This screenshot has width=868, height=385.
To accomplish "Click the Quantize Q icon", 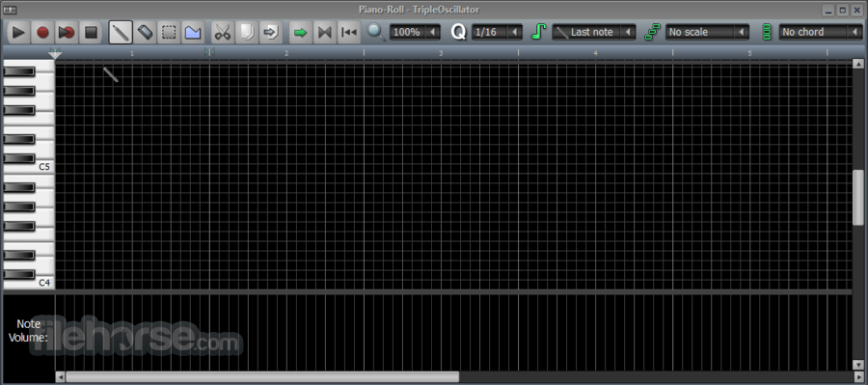I will 458,32.
